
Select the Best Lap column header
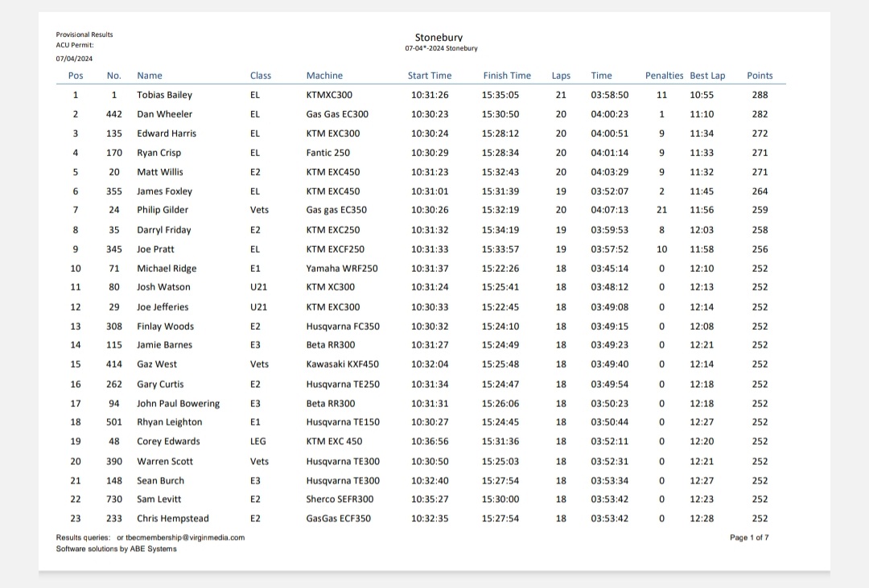point(707,76)
